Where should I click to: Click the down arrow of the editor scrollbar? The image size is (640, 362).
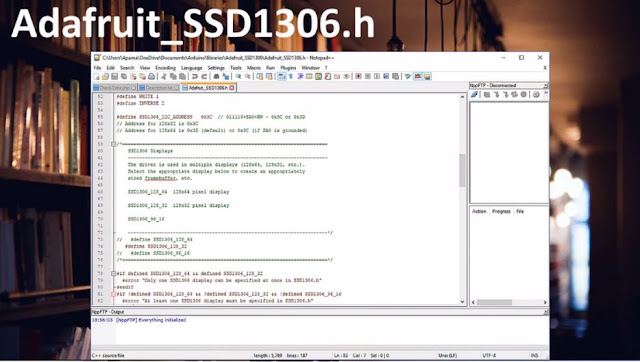[x=462, y=302]
